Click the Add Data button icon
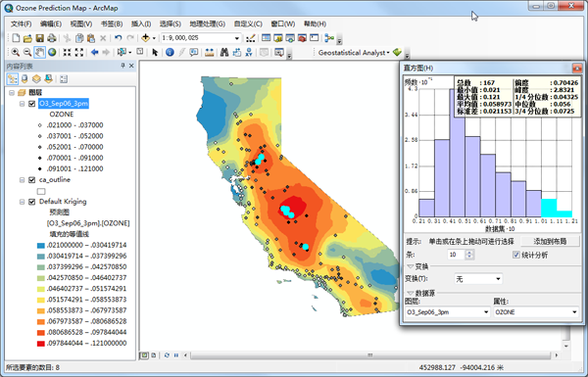Screen dimensions: 588x377 click(145, 38)
